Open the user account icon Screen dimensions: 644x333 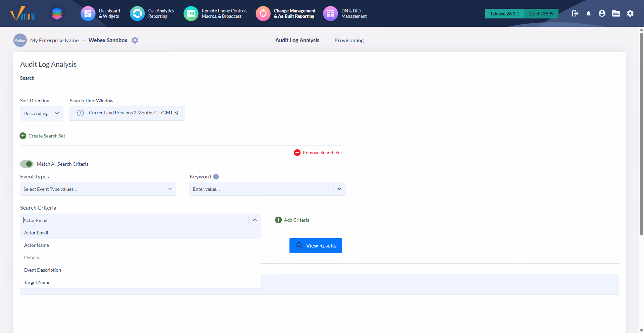pyautogui.click(x=602, y=13)
